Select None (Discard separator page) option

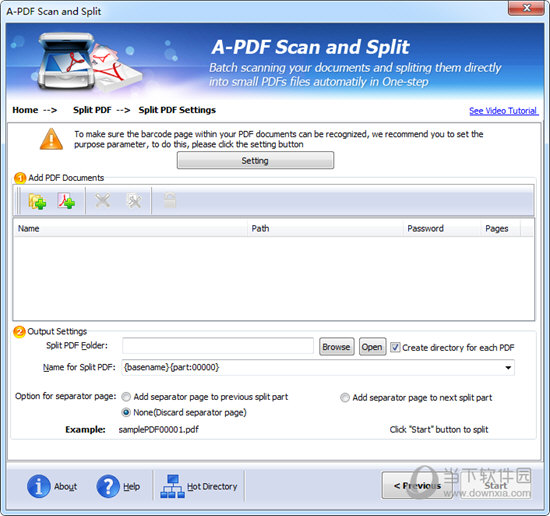pyautogui.click(x=126, y=413)
